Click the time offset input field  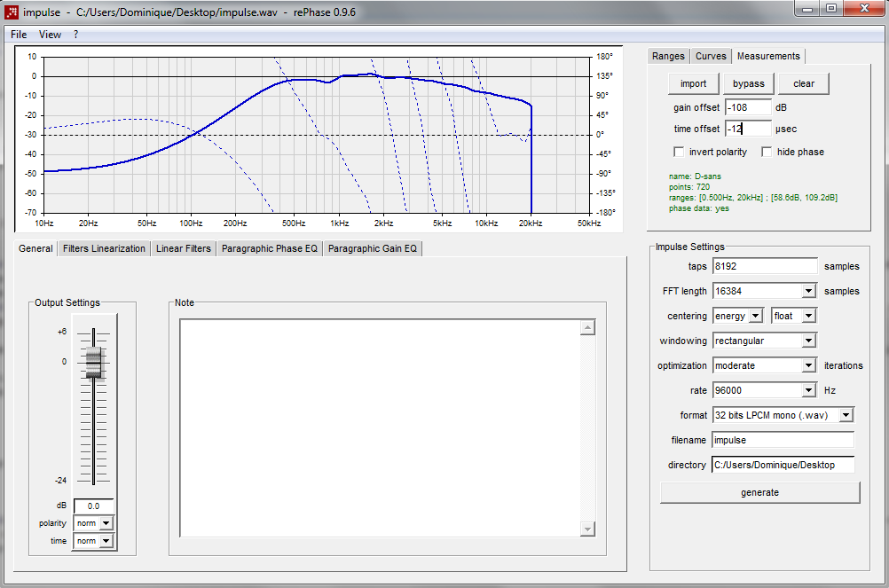(x=748, y=129)
